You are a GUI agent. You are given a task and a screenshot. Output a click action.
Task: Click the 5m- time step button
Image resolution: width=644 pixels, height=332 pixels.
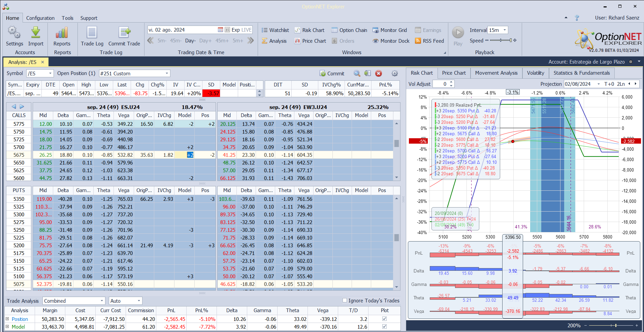[x=162, y=41]
